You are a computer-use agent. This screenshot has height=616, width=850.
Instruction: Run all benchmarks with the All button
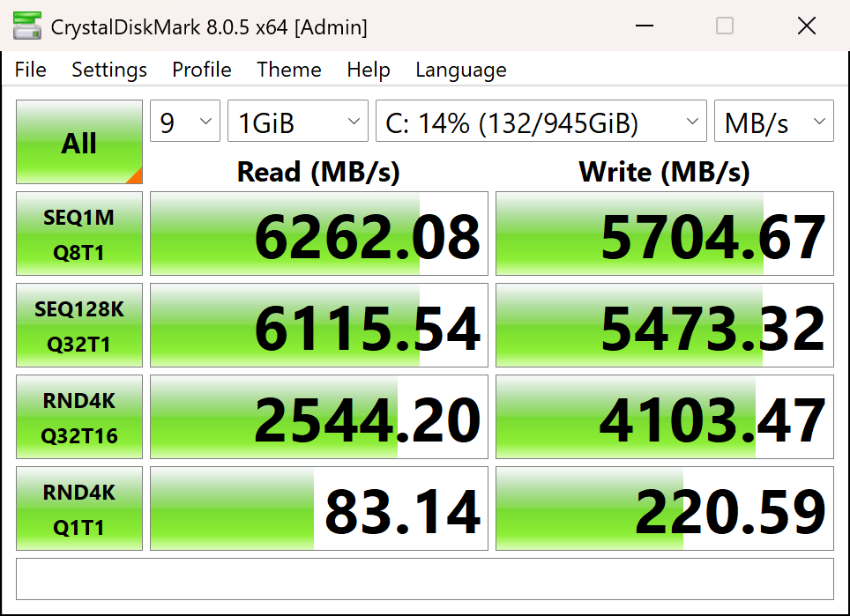pos(79,142)
